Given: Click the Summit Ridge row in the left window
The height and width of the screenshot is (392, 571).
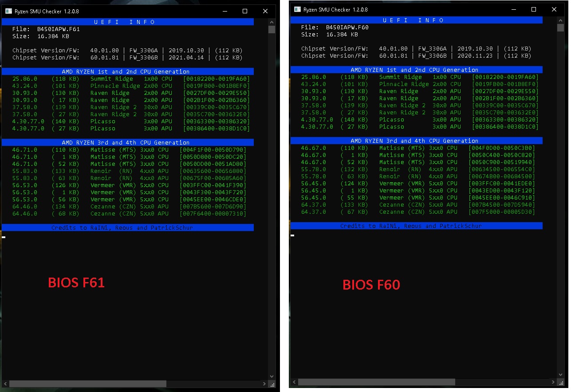Looking at the screenshot, I should (131, 78).
